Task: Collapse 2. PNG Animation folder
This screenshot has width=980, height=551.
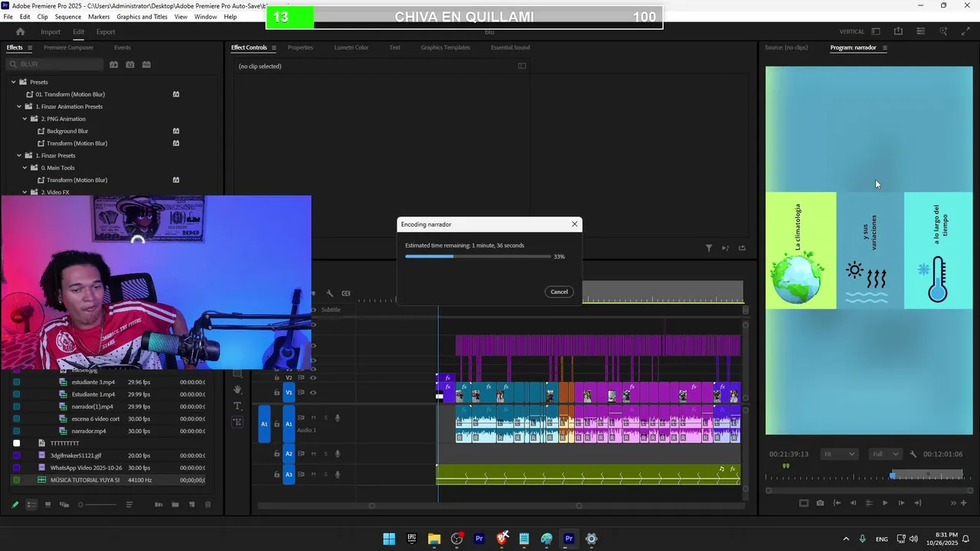Action: (24, 119)
